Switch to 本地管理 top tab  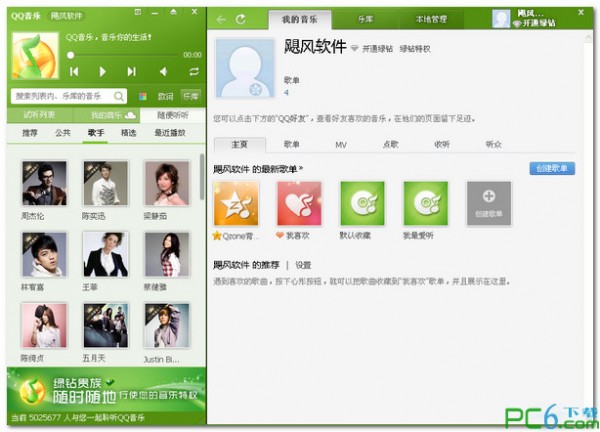(x=431, y=19)
